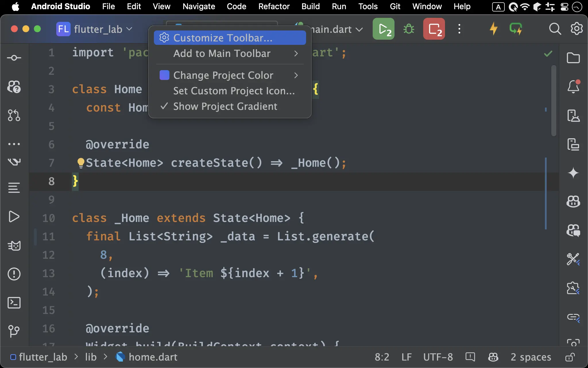This screenshot has height=368, width=588.
Task: Open the Logcat tool window
Action: (x=14, y=245)
